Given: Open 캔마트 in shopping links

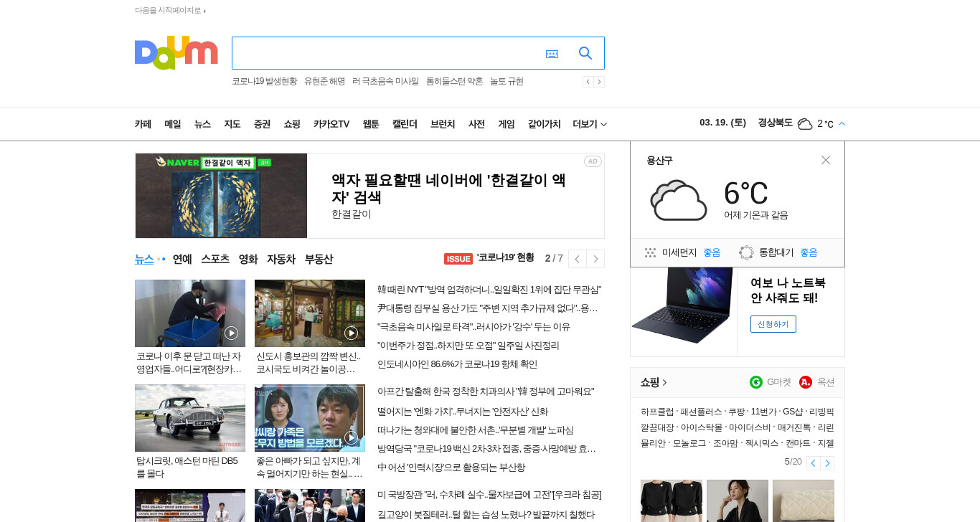Looking at the screenshot, I should 798,443.
